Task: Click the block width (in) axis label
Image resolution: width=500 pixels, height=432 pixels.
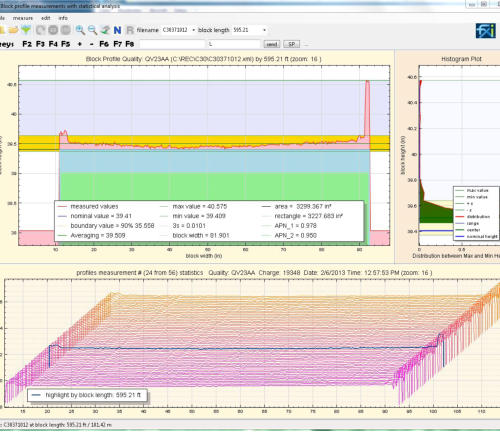Action: click(204, 256)
